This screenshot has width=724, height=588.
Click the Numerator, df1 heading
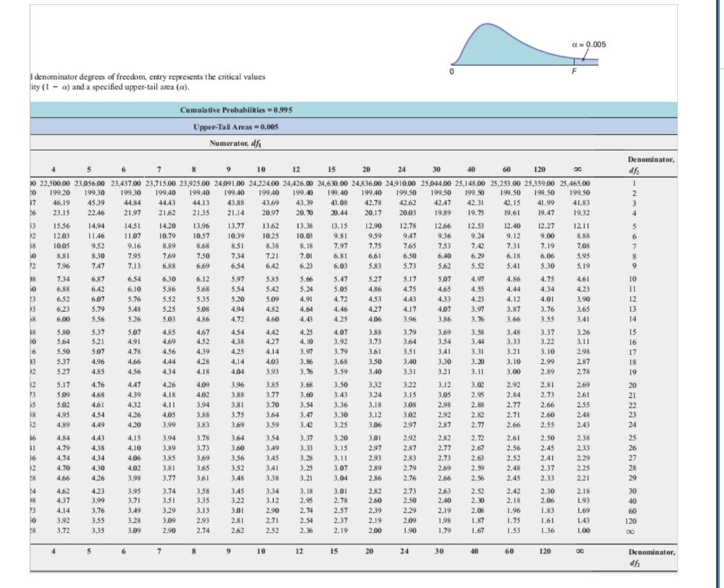point(236,143)
